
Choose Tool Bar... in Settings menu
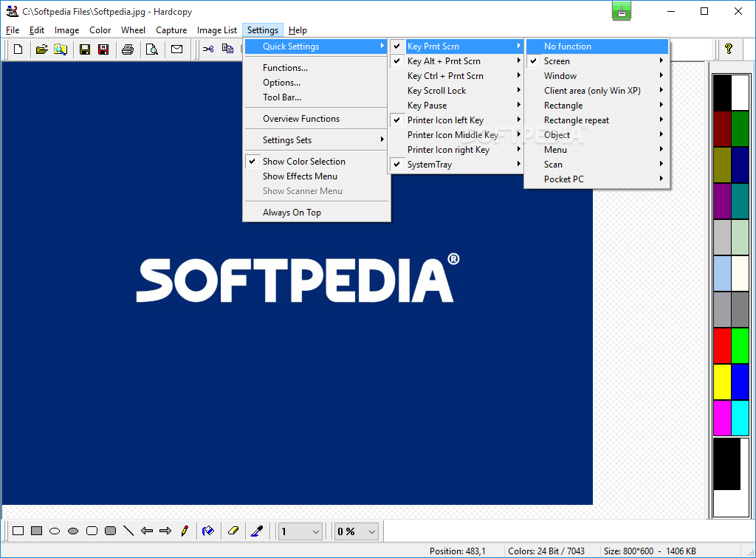pyautogui.click(x=316, y=97)
